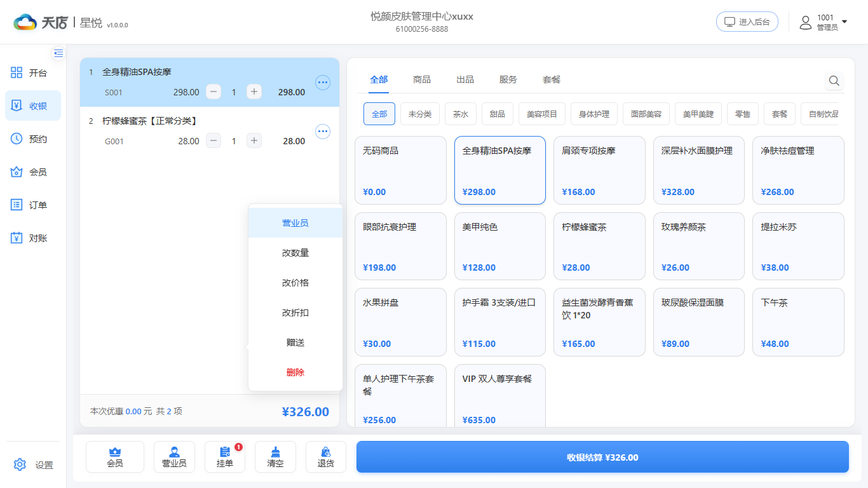Choose 改折扣 in the context menu
The height and width of the screenshot is (488, 868).
pos(295,313)
